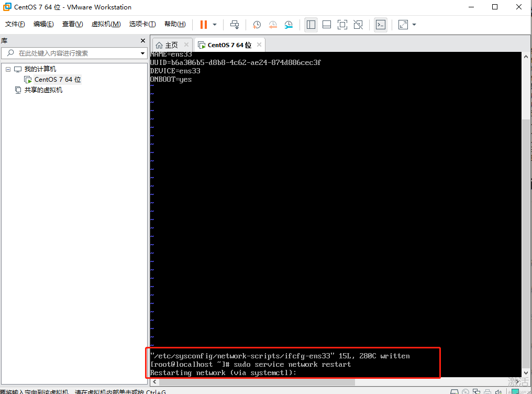This screenshot has height=394, width=532.
Task: Click the network adapter status bar icon
Action: (476, 391)
